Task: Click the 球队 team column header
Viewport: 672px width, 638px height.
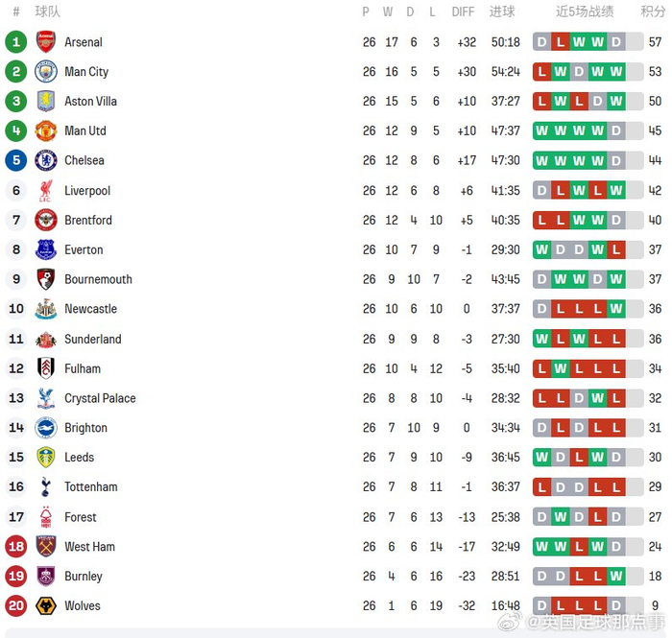Action: click(48, 12)
